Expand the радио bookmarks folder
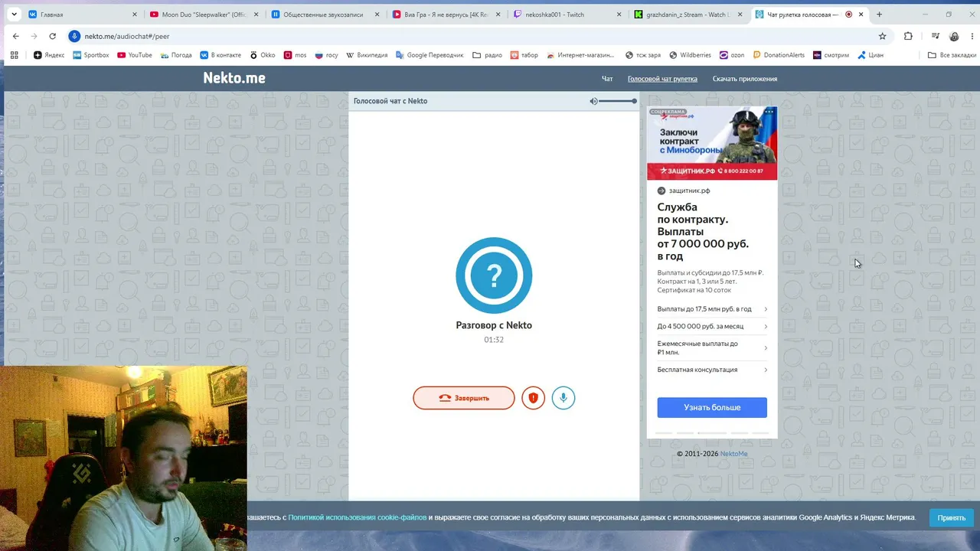 487,55
